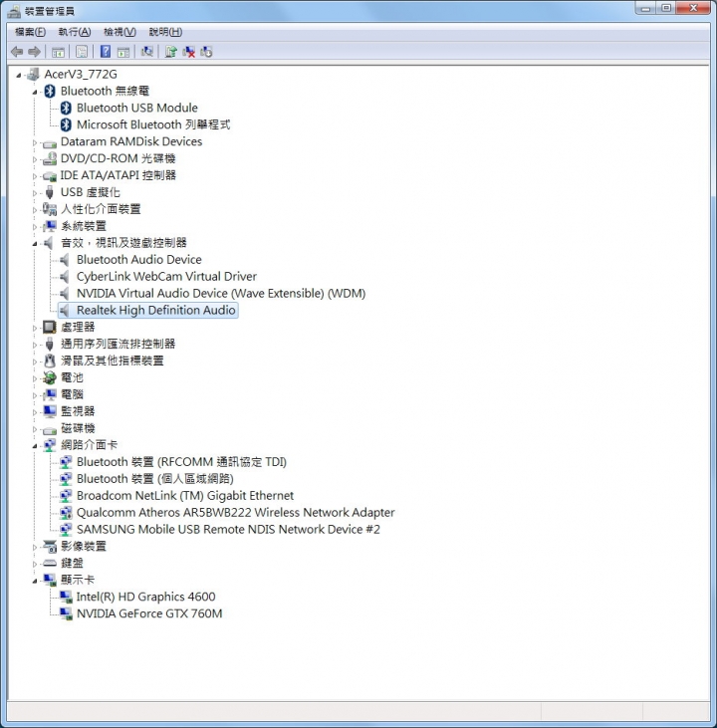Click the 監視器 monitor category icon
This screenshot has height=728, width=717.
(x=49, y=411)
